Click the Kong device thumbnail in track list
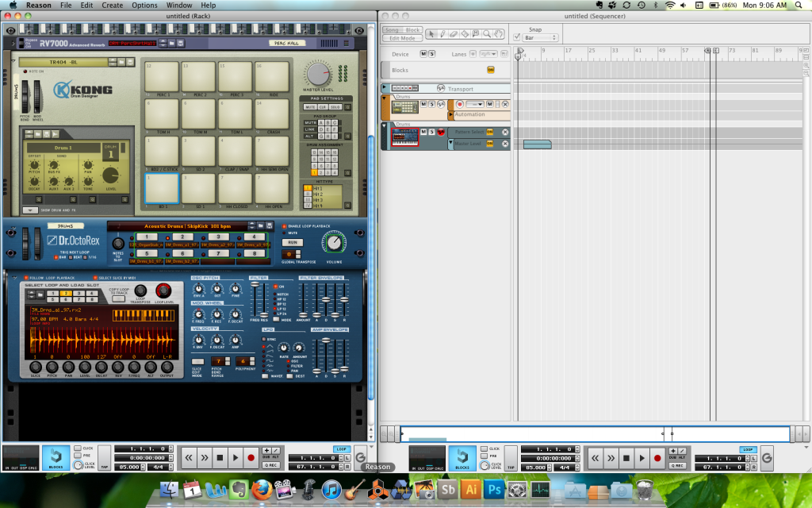The height and width of the screenshot is (508, 812). pos(404,107)
